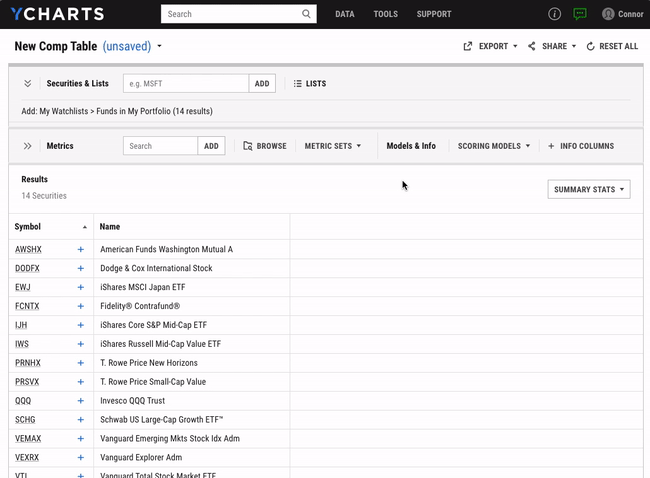Viewport: 650px width, 478px height.
Task: Click 'T. Rowe Price New Horizons' cell
Action: point(149,363)
